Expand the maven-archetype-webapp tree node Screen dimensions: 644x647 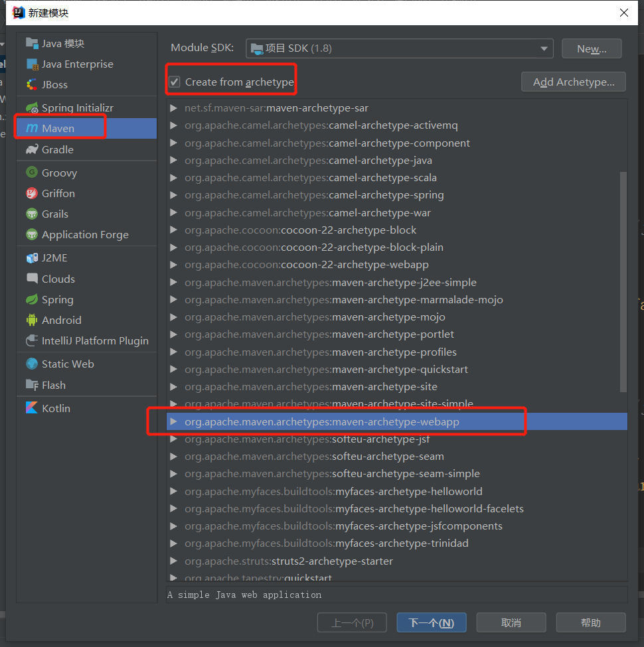[x=173, y=421]
